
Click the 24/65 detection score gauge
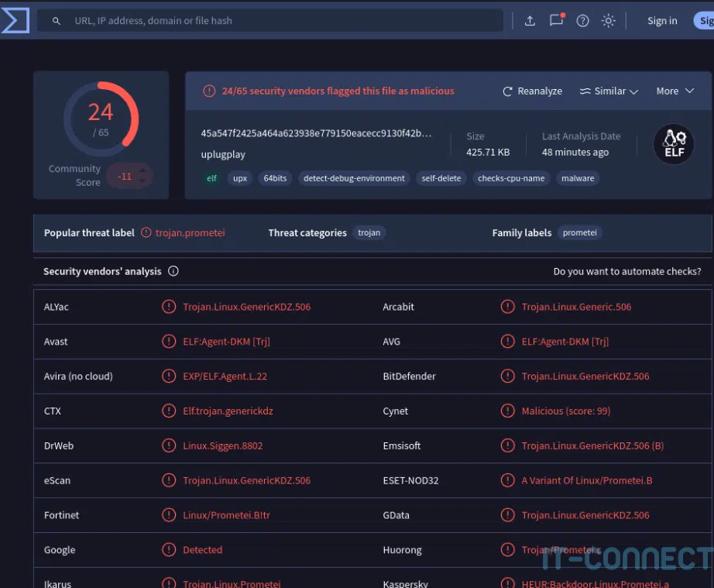tap(101, 119)
